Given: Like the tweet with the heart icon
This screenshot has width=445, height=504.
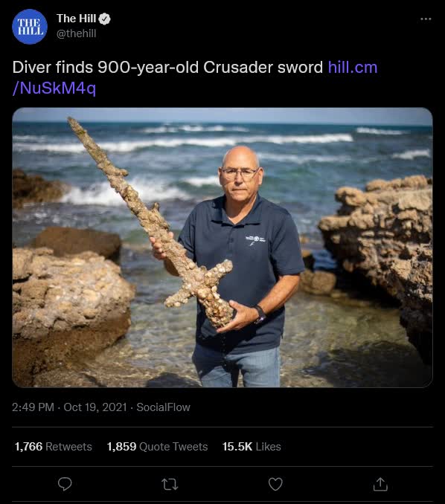Looking at the screenshot, I should (275, 484).
